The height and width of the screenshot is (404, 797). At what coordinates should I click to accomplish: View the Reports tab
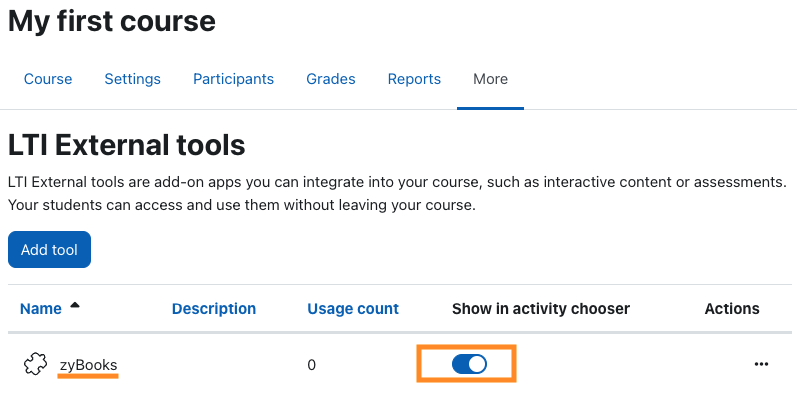click(x=414, y=79)
